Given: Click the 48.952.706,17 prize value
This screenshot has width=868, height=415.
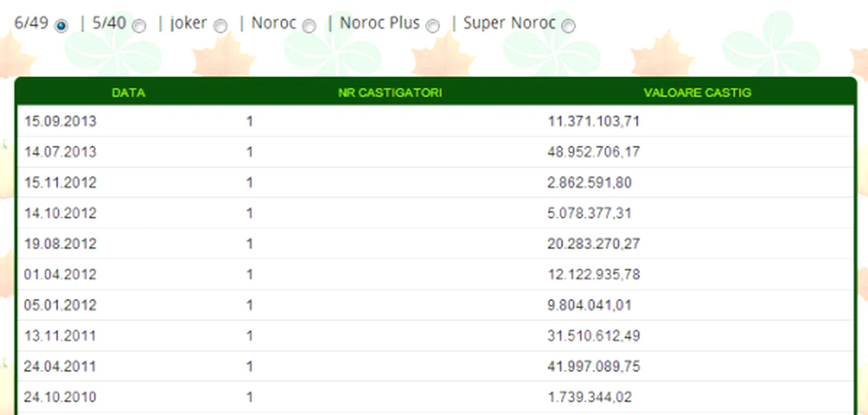Looking at the screenshot, I should click(x=593, y=152).
